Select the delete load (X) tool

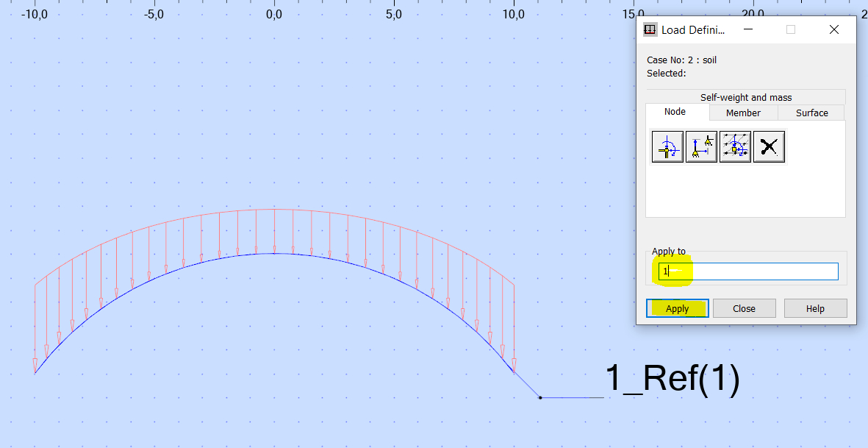[769, 146]
